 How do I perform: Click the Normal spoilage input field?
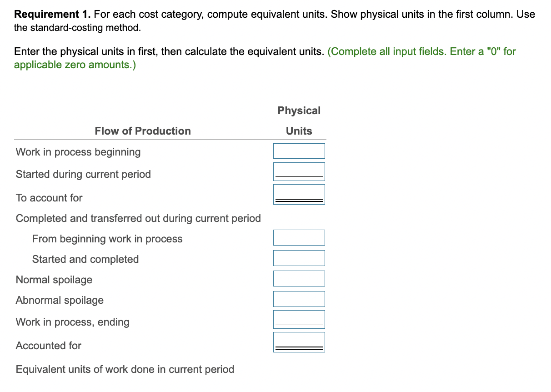point(299,278)
